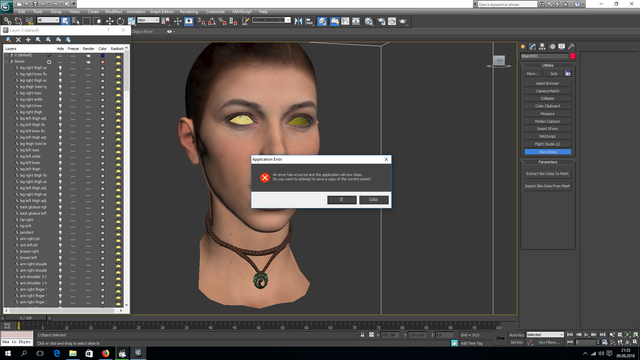Click the pink color swatch of Bones layer
The width and height of the screenshot is (640, 360).
click(x=102, y=62)
